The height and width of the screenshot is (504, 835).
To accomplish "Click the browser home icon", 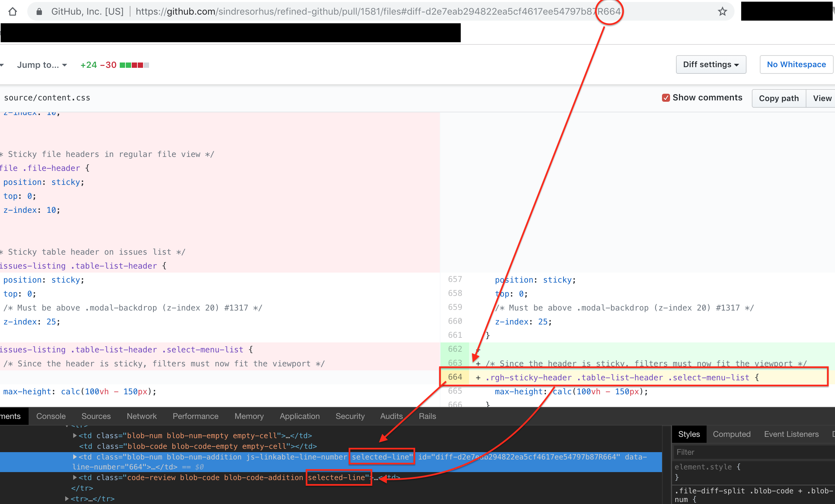I will click(13, 12).
